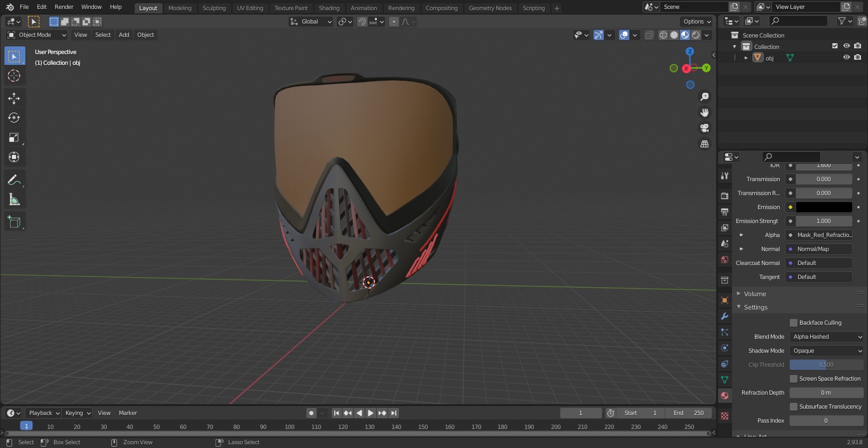Select the Transform tool

[14, 157]
